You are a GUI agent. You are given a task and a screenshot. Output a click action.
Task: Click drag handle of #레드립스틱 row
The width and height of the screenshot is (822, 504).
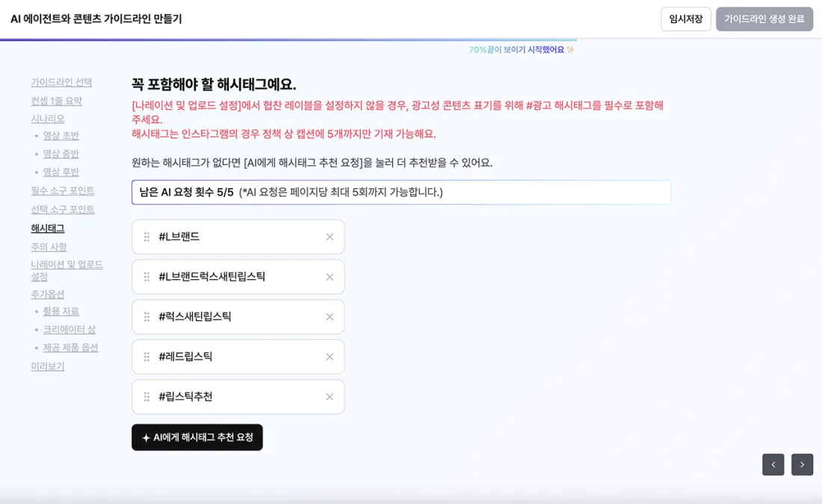146,357
